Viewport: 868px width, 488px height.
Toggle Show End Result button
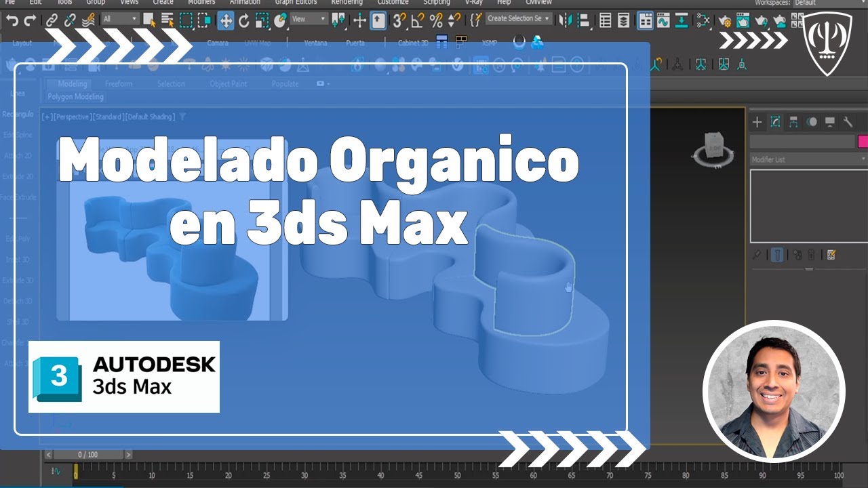point(778,255)
